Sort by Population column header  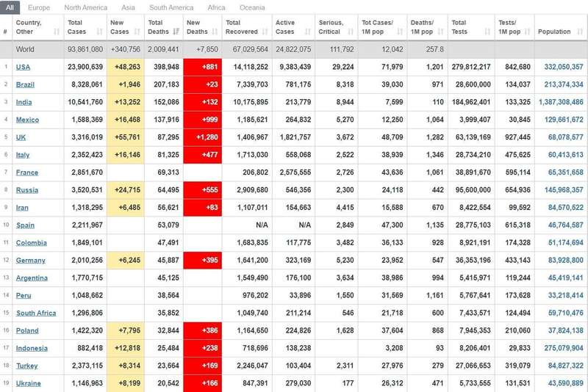554,32
